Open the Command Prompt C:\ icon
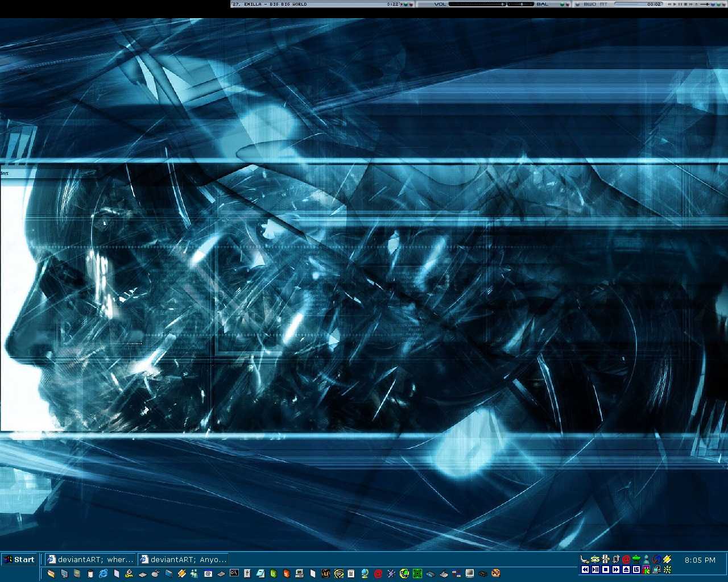The width and height of the screenshot is (728, 582). 234,573
